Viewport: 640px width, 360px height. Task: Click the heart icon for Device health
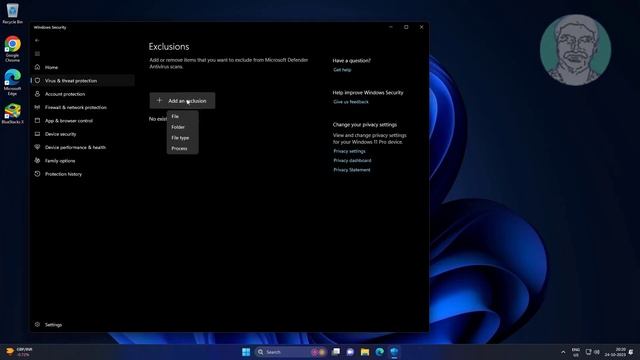(x=37, y=147)
